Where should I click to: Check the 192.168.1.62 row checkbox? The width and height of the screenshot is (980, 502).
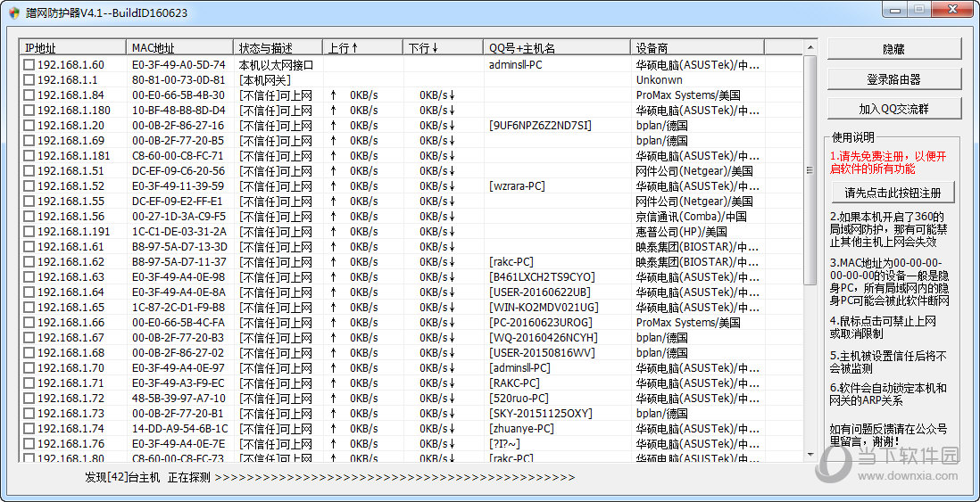pyautogui.click(x=29, y=261)
